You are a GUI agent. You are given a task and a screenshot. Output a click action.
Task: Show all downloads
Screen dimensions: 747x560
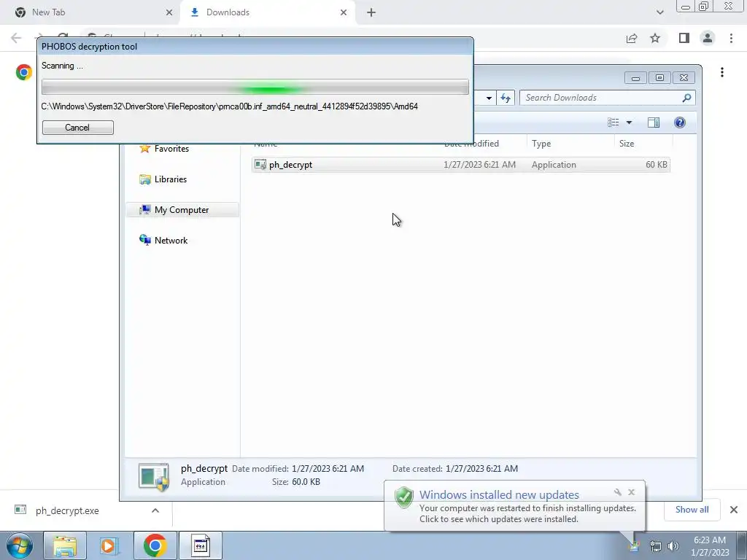tap(692, 510)
